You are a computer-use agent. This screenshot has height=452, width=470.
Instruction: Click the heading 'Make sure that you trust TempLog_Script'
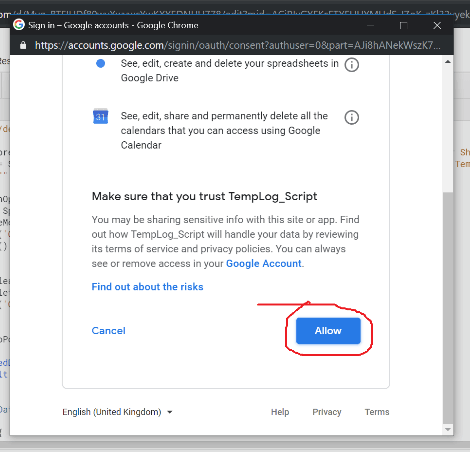coord(204,196)
